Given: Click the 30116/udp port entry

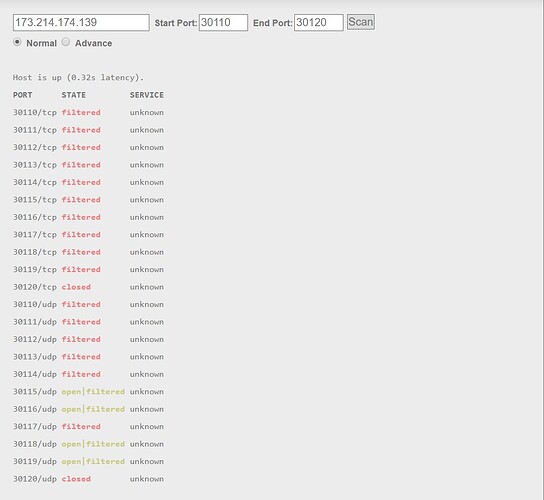Looking at the screenshot, I should (x=35, y=409).
